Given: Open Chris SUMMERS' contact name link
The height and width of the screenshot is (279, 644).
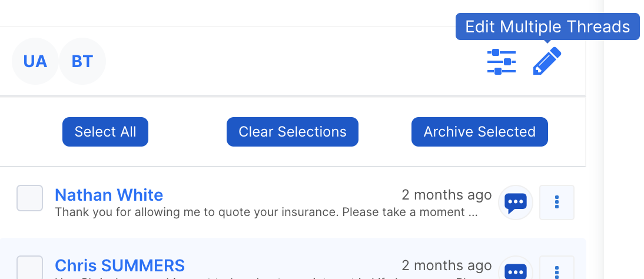Looking at the screenshot, I should tap(119, 265).
